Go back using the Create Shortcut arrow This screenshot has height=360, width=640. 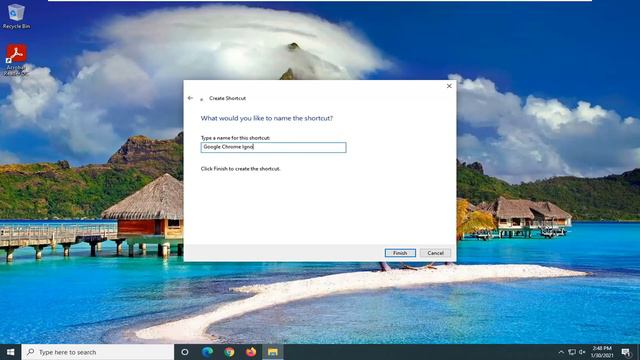[190, 98]
